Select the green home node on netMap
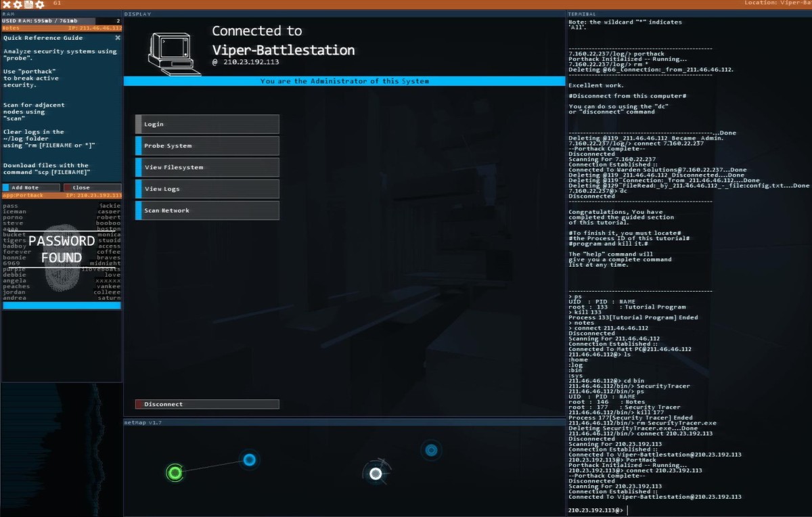This screenshot has height=517, width=812. coord(175,472)
